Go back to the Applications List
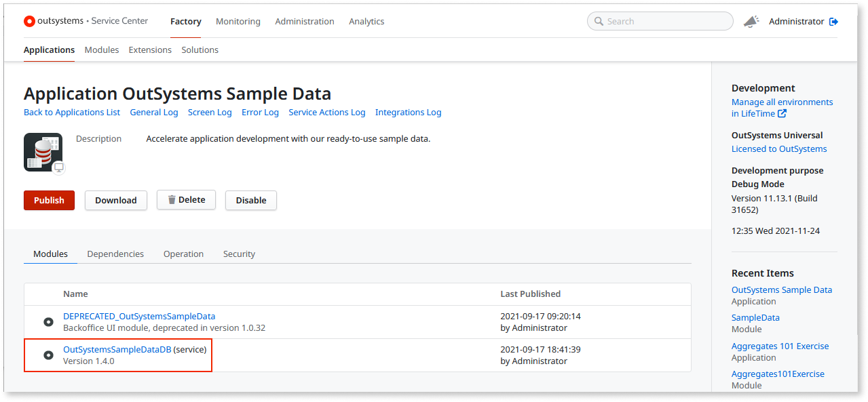Screen dimensions: 868x402 (71, 112)
